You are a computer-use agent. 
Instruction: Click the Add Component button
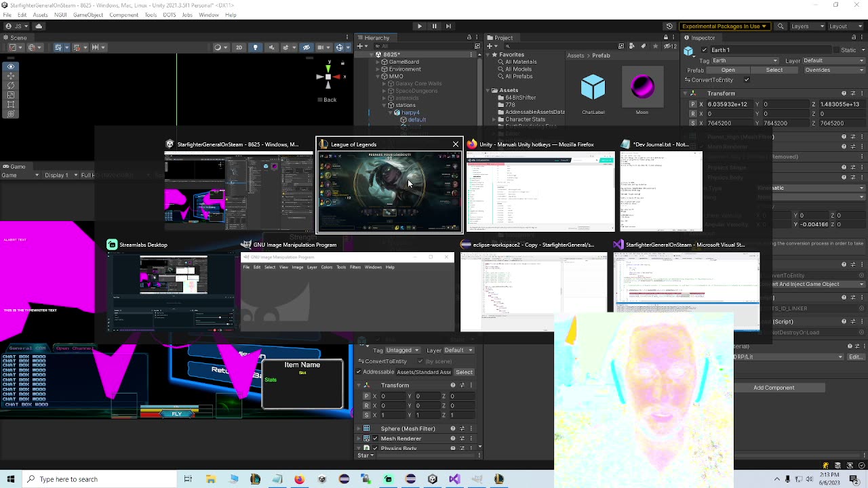(x=774, y=388)
